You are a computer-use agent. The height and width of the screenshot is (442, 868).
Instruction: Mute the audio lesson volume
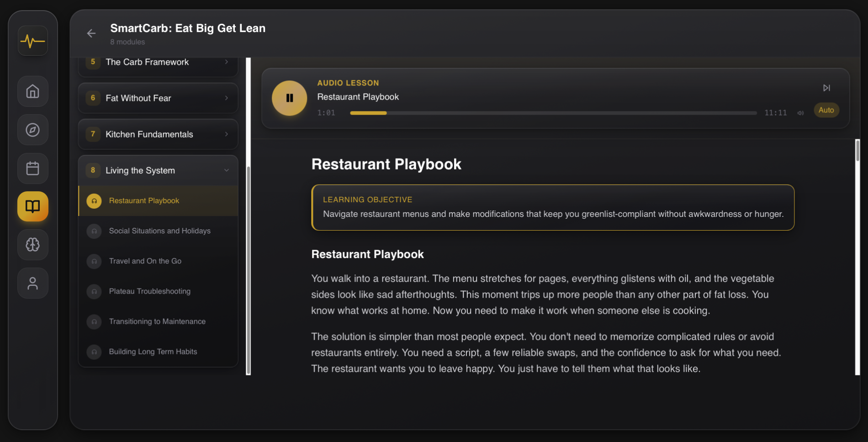(x=800, y=113)
